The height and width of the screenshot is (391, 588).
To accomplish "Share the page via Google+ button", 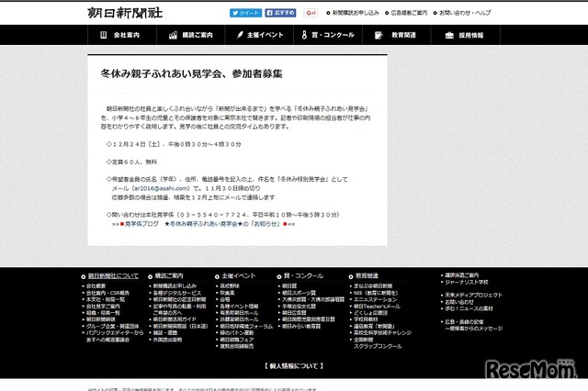I will pos(311,14).
